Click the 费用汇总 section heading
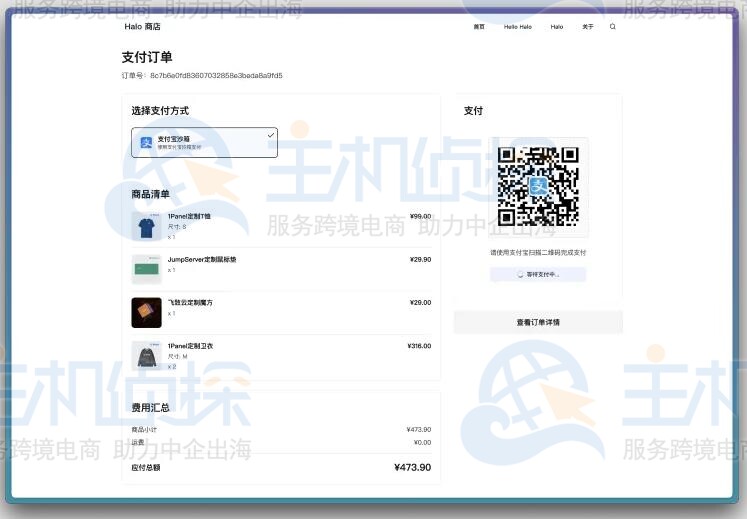The width and height of the screenshot is (747, 519). (x=151, y=407)
